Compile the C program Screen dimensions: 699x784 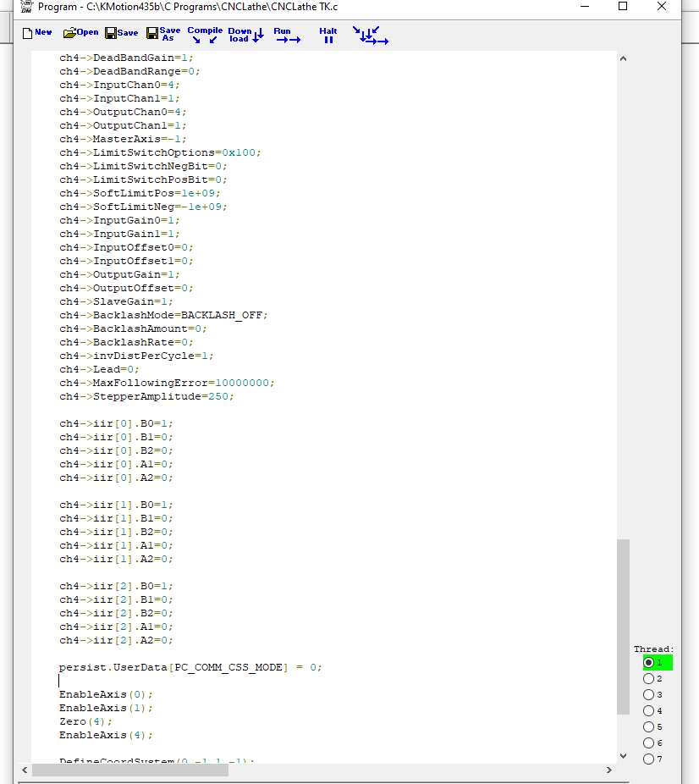coord(205,34)
